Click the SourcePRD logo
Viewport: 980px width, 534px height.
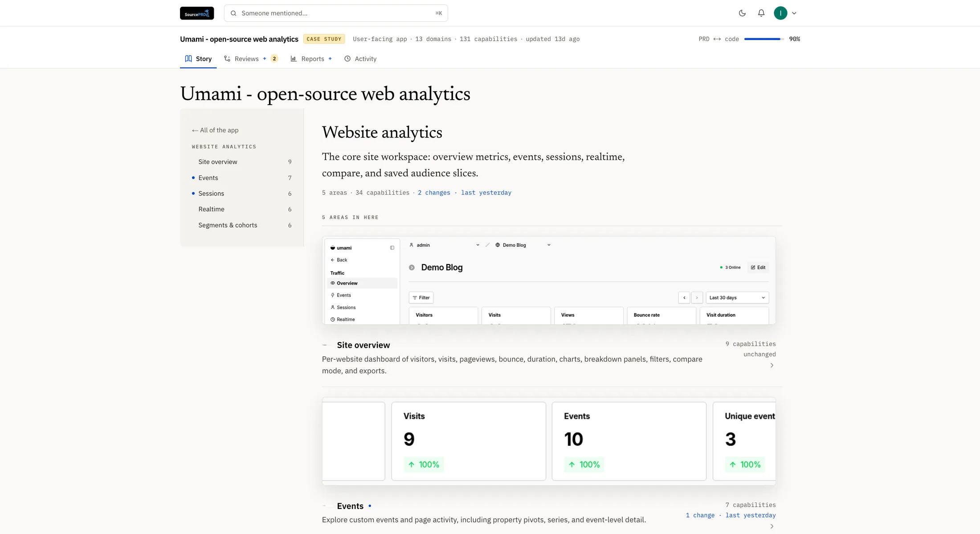[x=197, y=13]
